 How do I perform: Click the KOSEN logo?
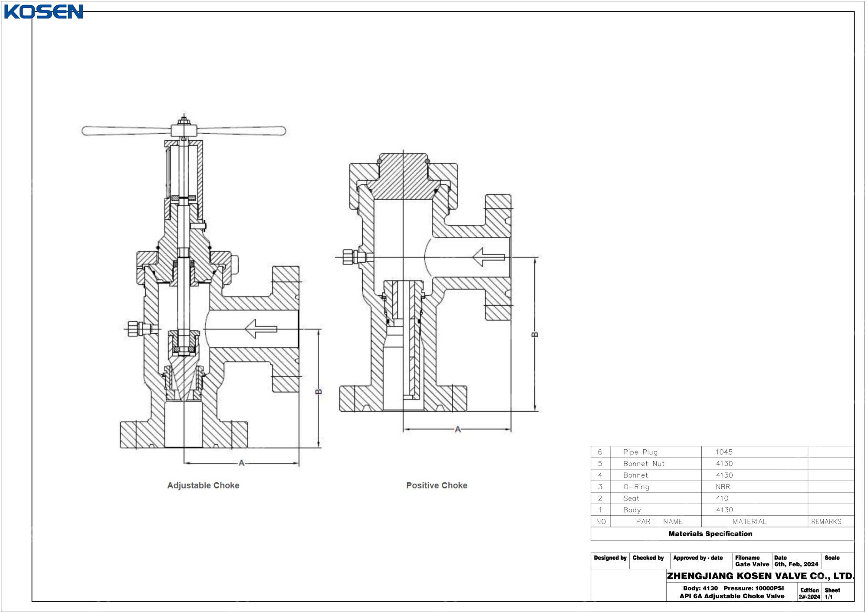click(x=43, y=12)
